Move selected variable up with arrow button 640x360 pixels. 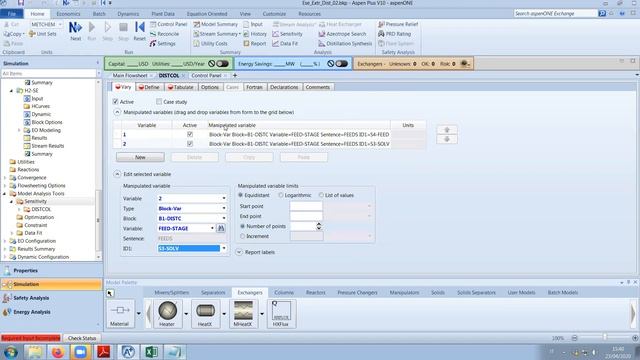[x=447, y=130]
